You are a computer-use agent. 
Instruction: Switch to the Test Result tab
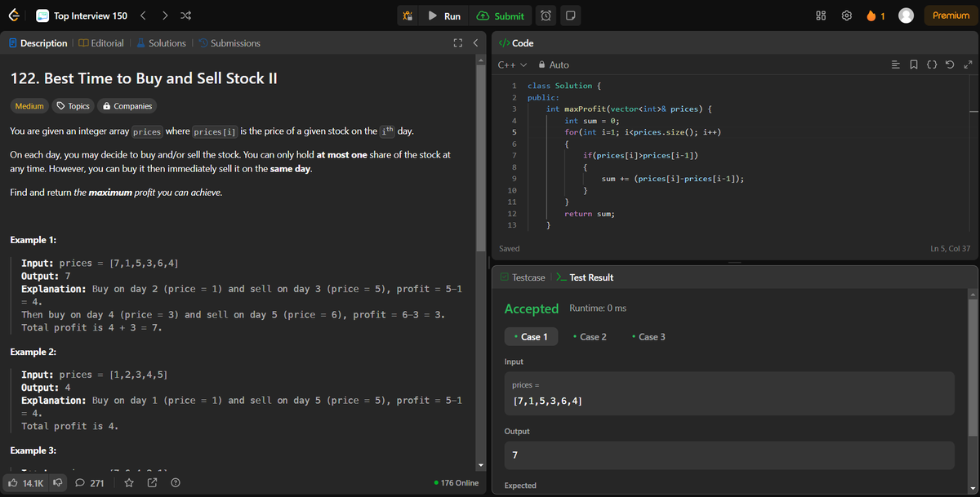pyautogui.click(x=585, y=277)
